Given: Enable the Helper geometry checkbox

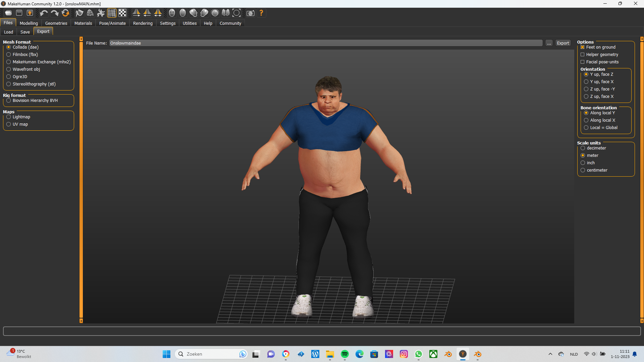Looking at the screenshot, I should click(x=583, y=55).
